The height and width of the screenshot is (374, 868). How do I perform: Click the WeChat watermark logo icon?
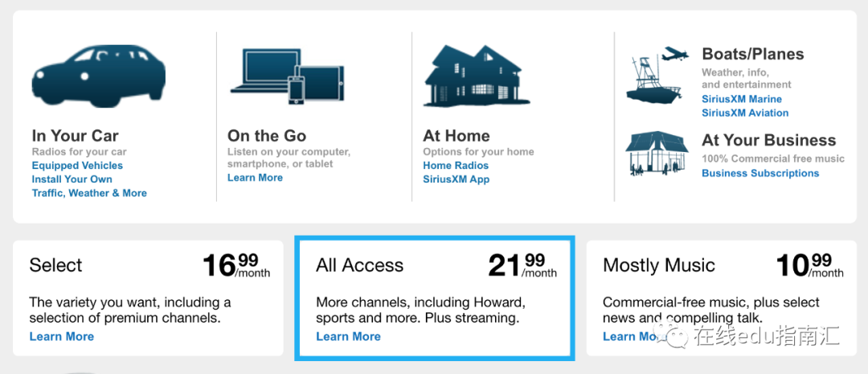click(x=670, y=334)
